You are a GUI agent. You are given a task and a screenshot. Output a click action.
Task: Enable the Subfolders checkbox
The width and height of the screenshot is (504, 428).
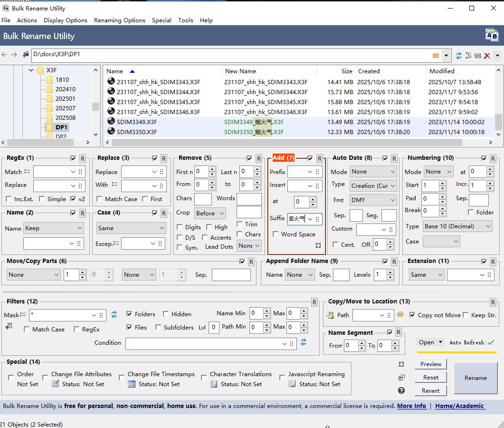[x=158, y=327]
